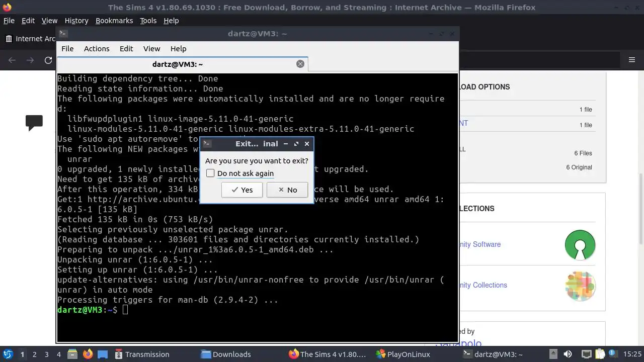Screen dimensions: 644x362
Task: Open the Community Software collection link
Action: coord(479,244)
